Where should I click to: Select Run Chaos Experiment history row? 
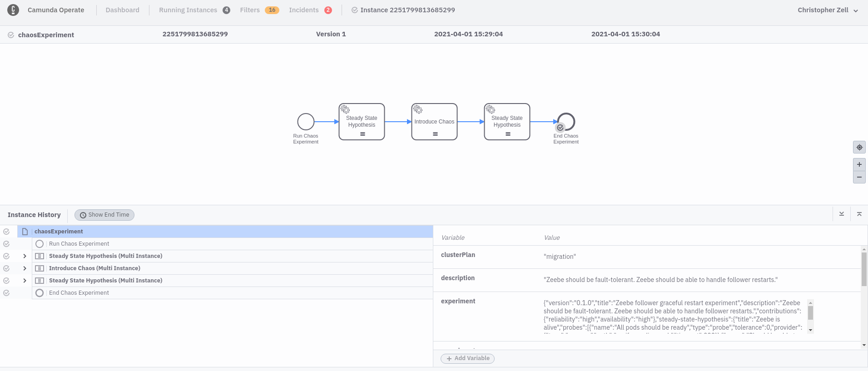[232, 244]
